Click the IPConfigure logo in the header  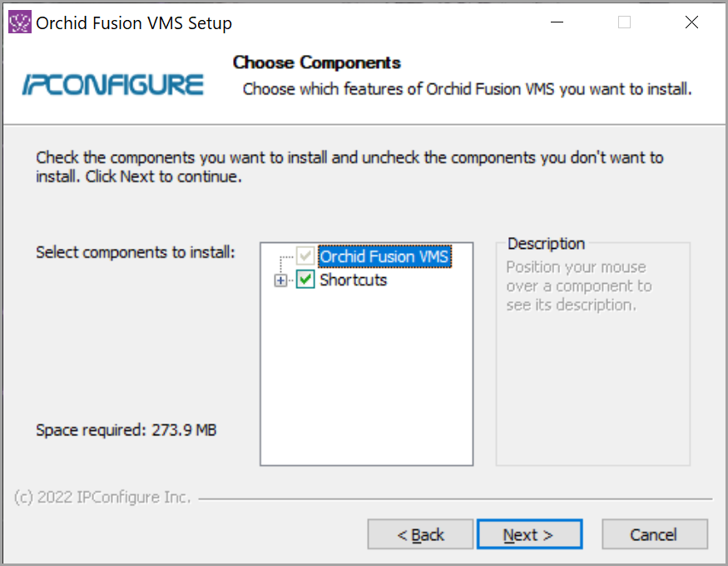coord(113,85)
